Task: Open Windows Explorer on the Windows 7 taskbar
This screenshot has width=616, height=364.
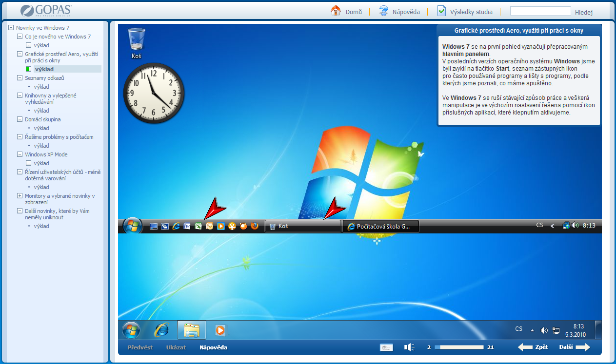Action: [x=192, y=330]
